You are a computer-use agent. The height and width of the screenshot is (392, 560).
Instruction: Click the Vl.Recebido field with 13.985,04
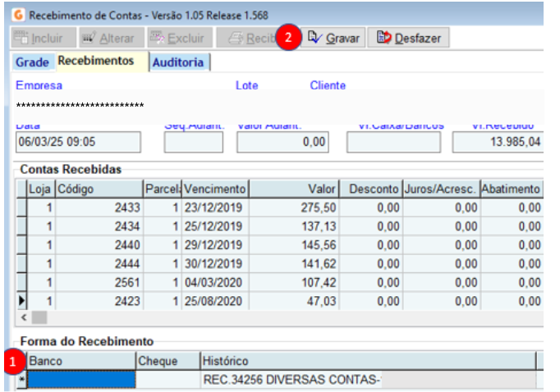498,142
